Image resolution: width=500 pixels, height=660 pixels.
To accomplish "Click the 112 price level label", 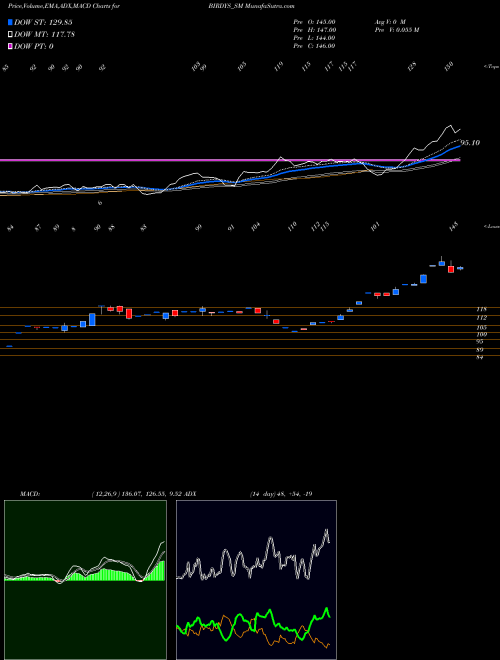I will point(481,318).
